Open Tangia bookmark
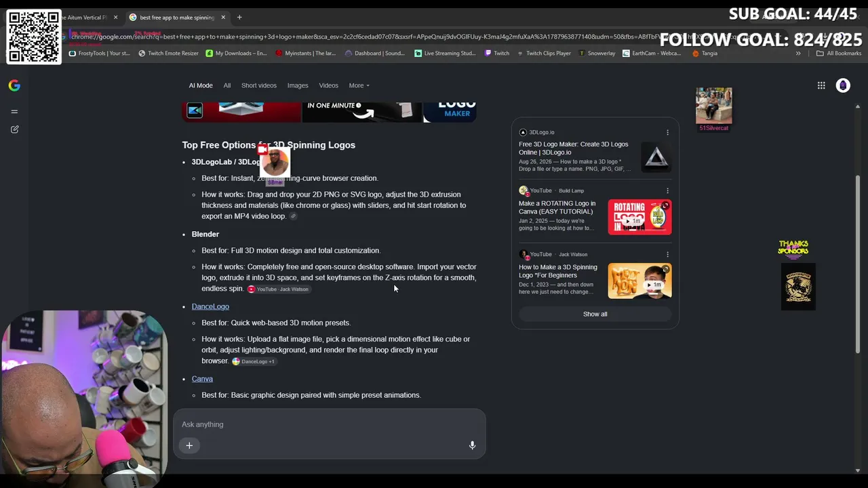The height and width of the screenshot is (488, 868). pos(705,54)
